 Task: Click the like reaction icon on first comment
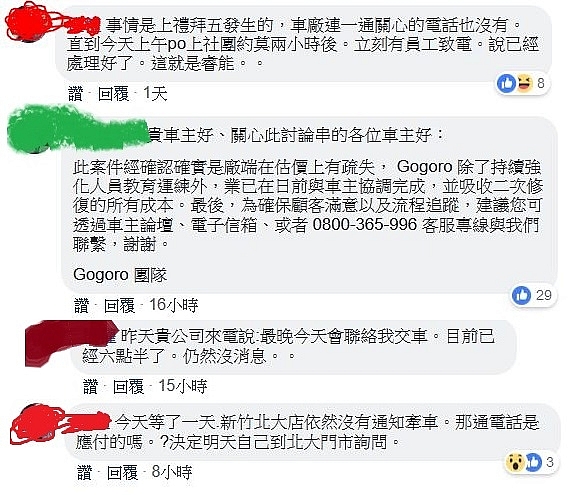click(x=507, y=83)
